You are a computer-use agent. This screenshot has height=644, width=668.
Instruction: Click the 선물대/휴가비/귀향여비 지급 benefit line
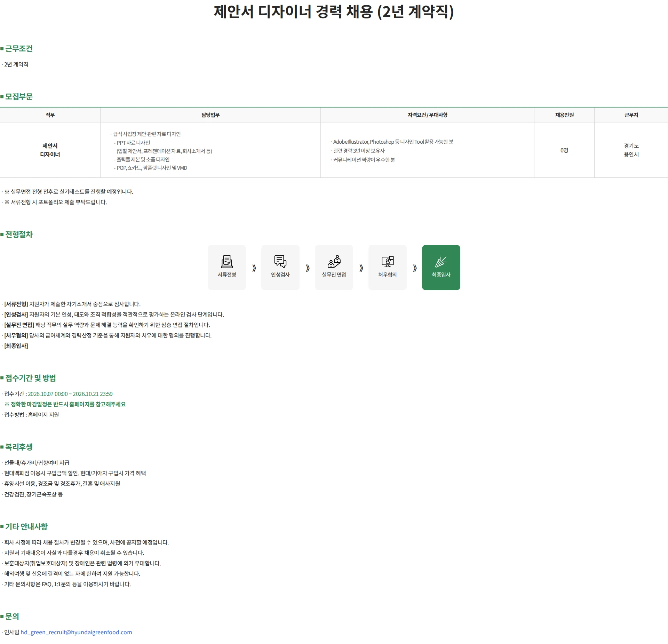point(35,463)
